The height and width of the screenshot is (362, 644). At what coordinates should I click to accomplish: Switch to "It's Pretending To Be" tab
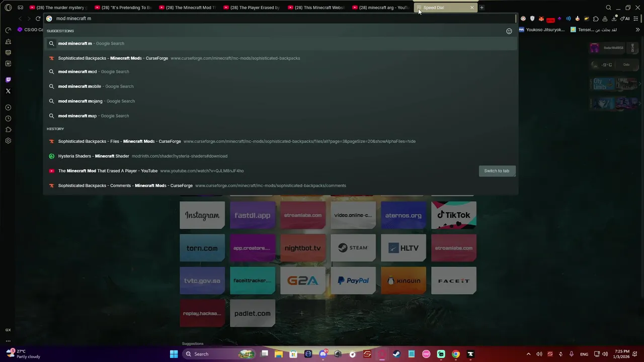pos(123,8)
